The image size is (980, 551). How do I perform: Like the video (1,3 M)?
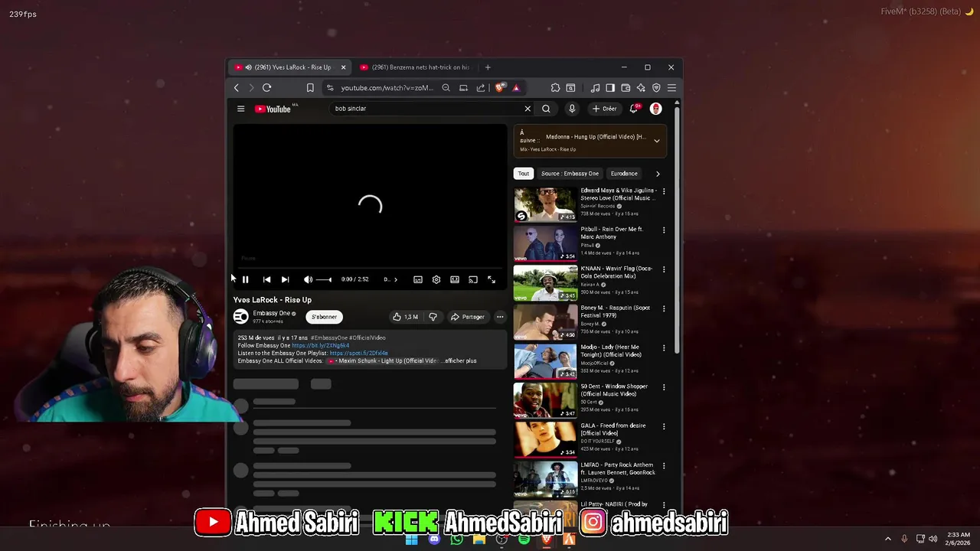point(405,317)
